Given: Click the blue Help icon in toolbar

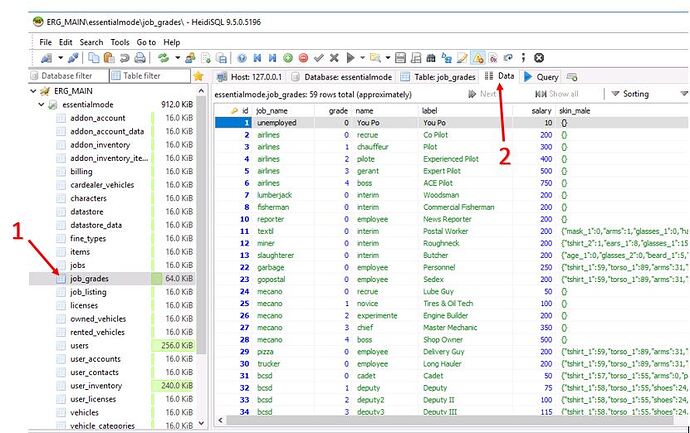Looking at the screenshot, I should [242, 58].
